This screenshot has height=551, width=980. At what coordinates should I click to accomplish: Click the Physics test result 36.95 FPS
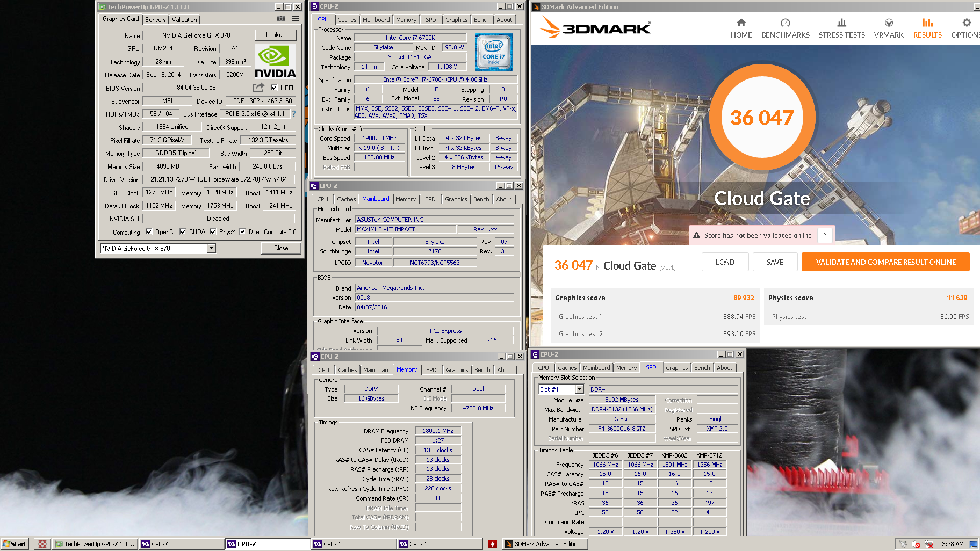point(955,317)
